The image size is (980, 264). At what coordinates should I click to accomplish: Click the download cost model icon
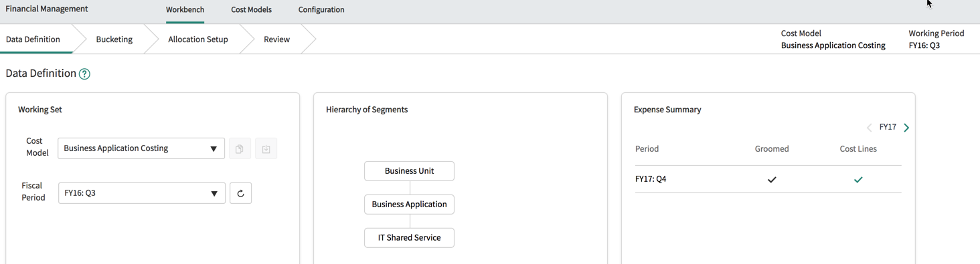click(x=266, y=148)
